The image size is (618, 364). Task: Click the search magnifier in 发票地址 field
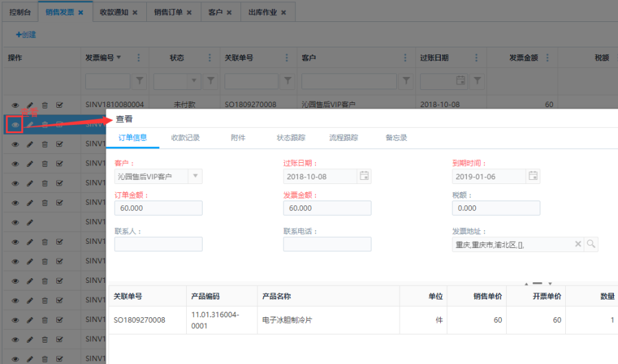(591, 244)
